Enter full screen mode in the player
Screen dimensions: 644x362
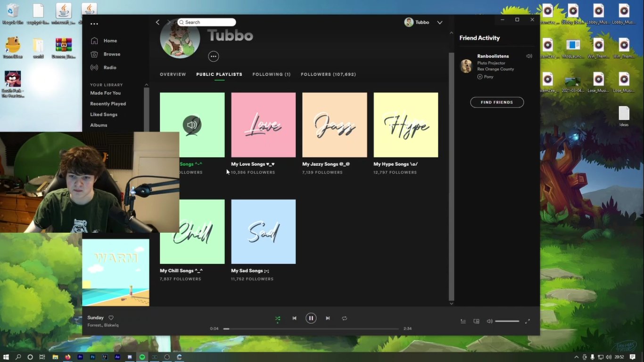pyautogui.click(x=527, y=321)
